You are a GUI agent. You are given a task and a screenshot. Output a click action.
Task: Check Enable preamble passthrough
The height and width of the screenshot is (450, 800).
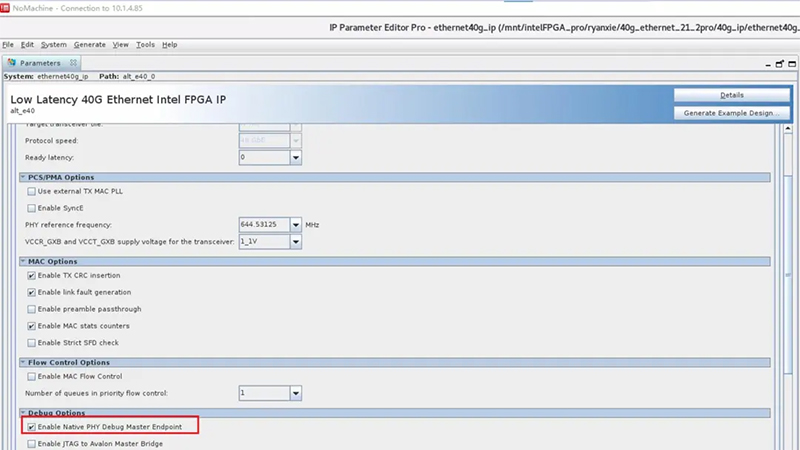coord(32,309)
